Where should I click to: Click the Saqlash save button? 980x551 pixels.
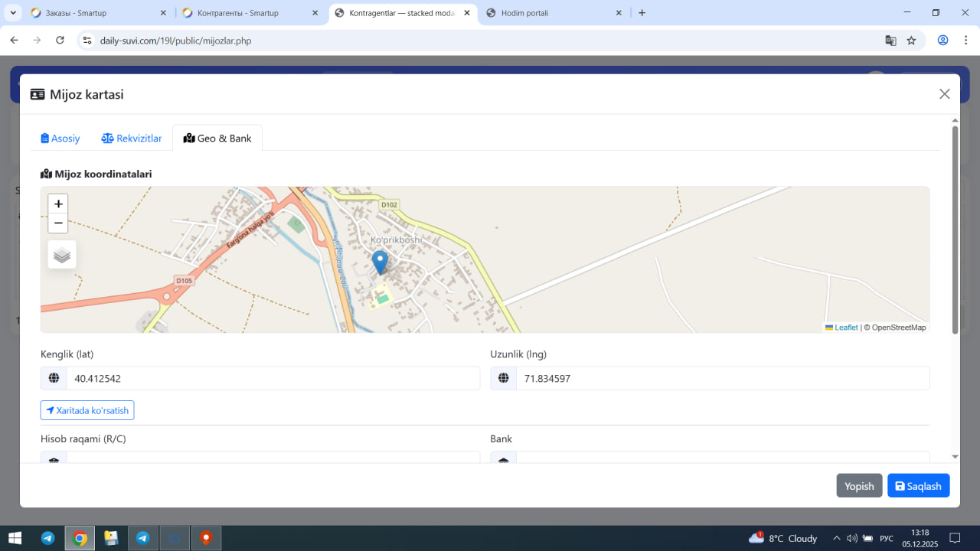(918, 486)
